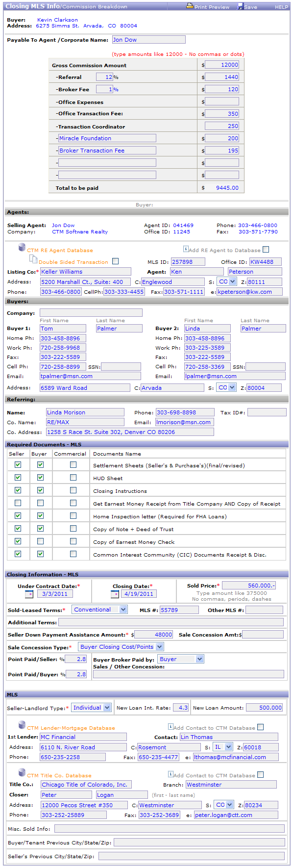Image resolution: width=293 pixels, height=868 pixels.
Task: Check Add Contact box for Lender section
Action: coord(260,727)
